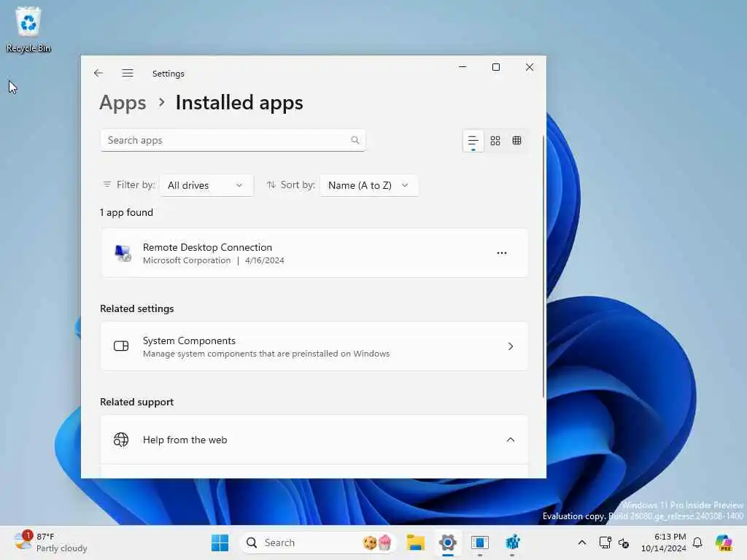The image size is (747, 560).
Task: Open the app right of the blue window icon
Action: (x=512, y=542)
